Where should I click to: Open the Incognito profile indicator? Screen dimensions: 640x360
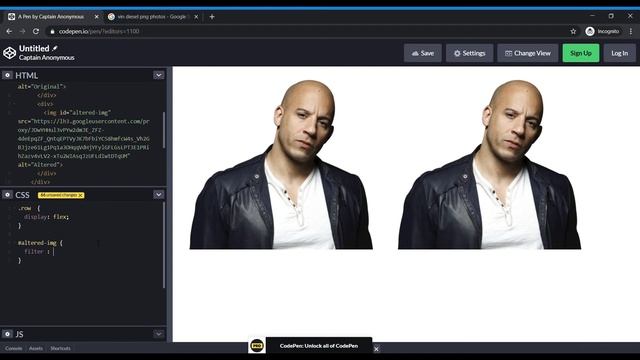pyautogui.click(x=602, y=31)
